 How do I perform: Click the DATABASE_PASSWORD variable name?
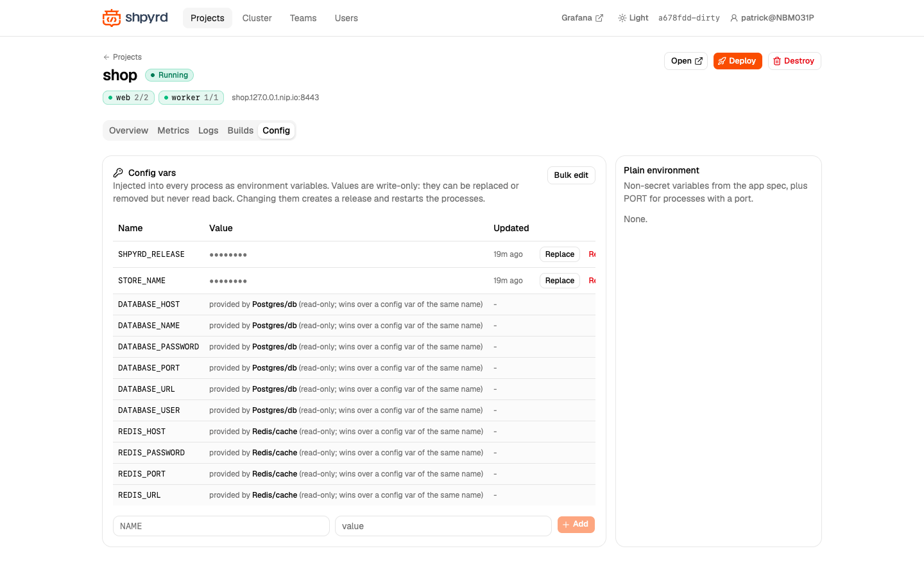click(x=158, y=347)
